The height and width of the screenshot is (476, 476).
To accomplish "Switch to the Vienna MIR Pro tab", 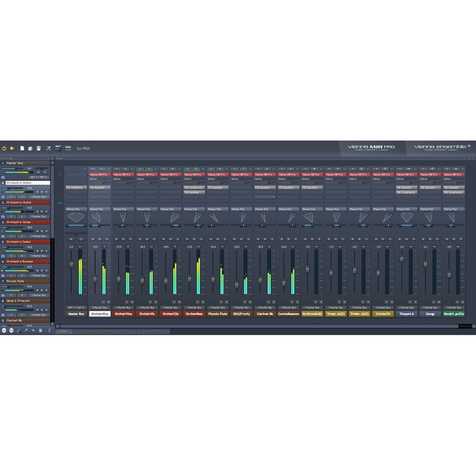I will pyautogui.click(x=154, y=331).
